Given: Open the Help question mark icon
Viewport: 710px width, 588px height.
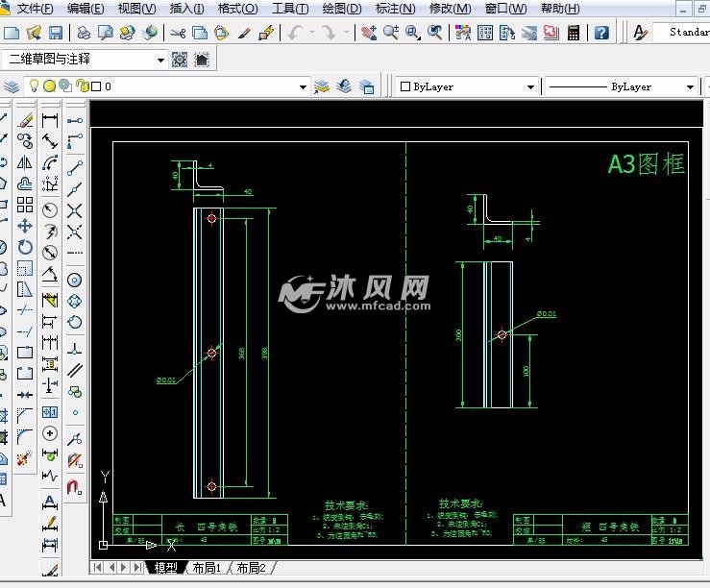Looking at the screenshot, I should pos(601,33).
